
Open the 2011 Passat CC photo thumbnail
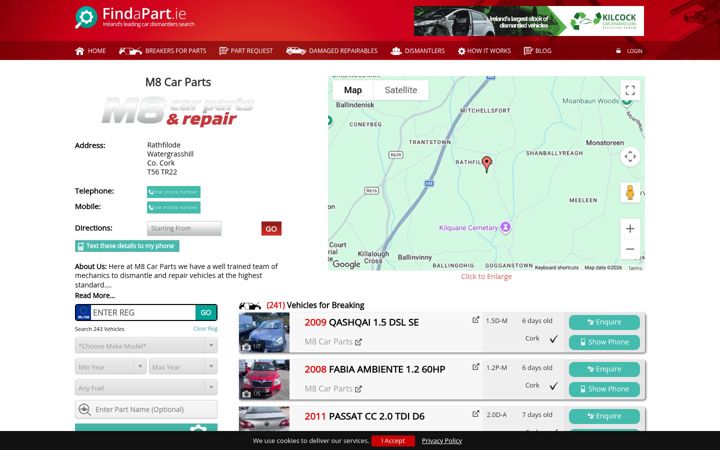coord(264,419)
